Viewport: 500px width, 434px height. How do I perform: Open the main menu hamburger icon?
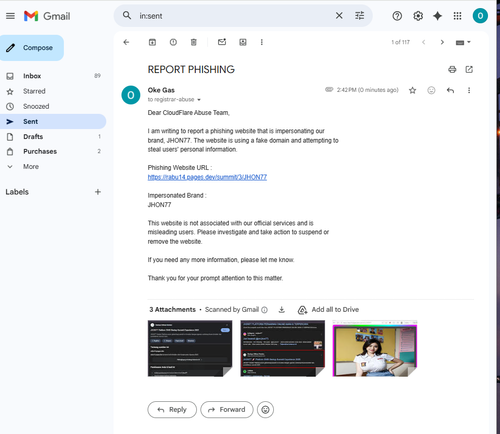tap(10, 16)
